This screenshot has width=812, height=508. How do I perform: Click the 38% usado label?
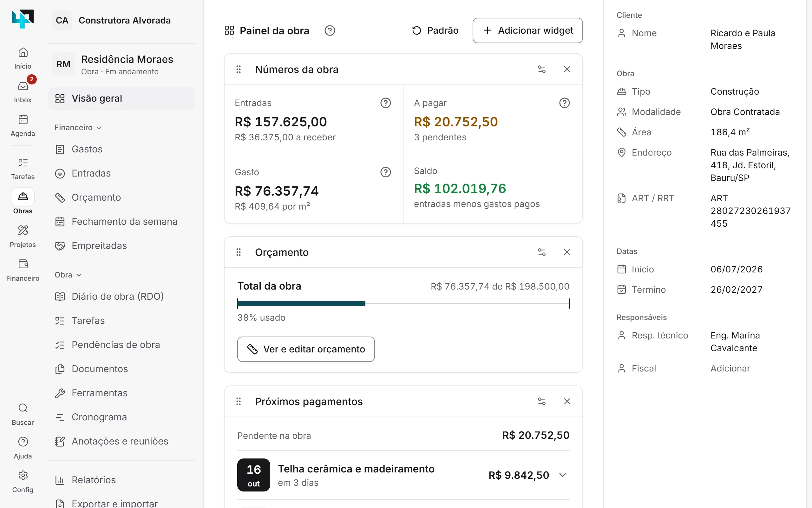tap(261, 317)
